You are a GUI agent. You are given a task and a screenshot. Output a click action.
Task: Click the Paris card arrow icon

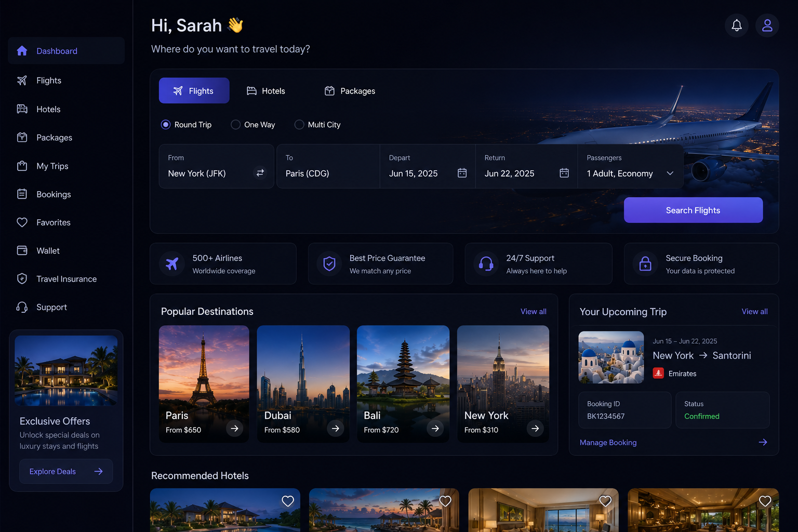tap(235, 429)
